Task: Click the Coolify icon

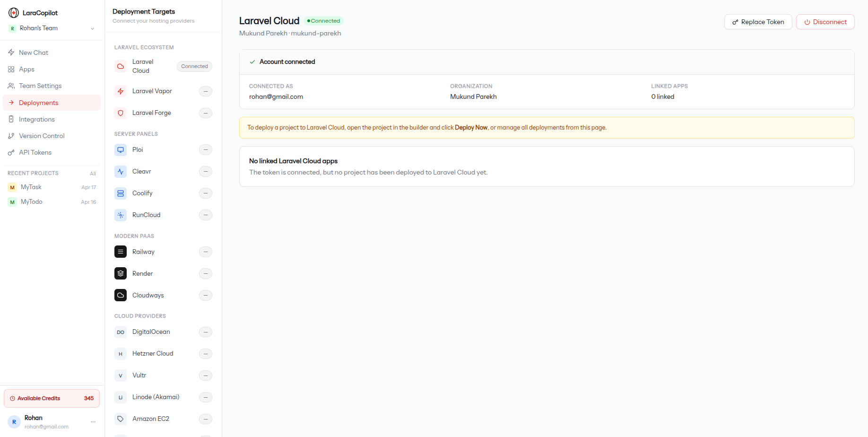Action: click(121, 193)
